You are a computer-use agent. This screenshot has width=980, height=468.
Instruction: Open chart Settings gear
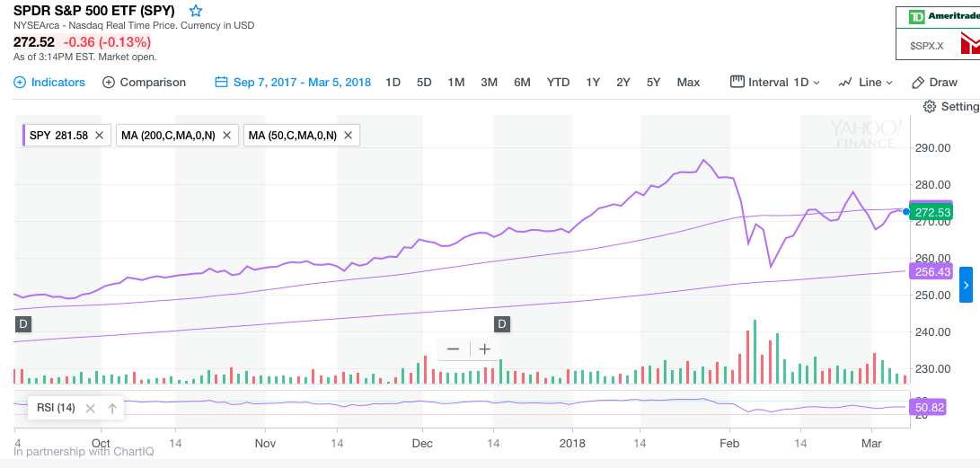pyautogui.click(x=930, y=107)
